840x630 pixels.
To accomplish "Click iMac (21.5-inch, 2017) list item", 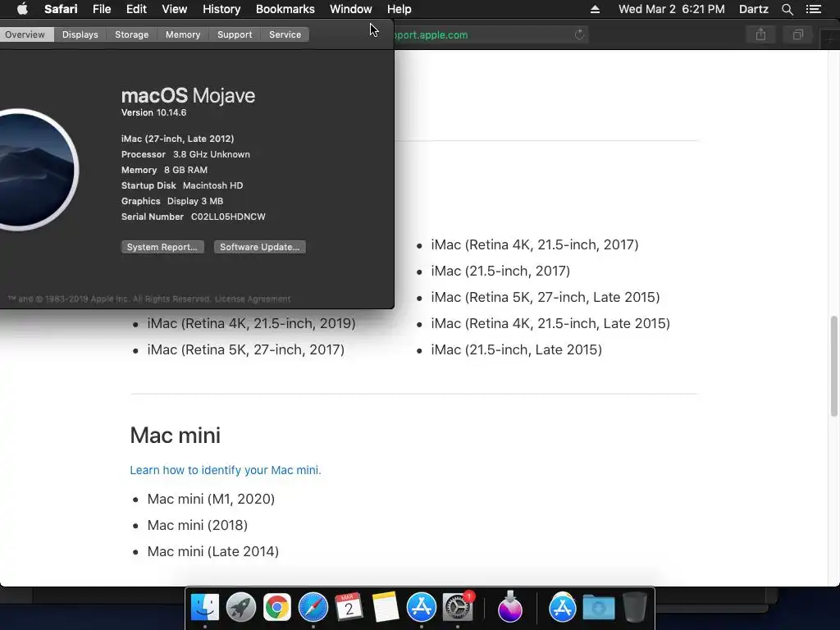I will pyautogui.click(x=500, y=271).
